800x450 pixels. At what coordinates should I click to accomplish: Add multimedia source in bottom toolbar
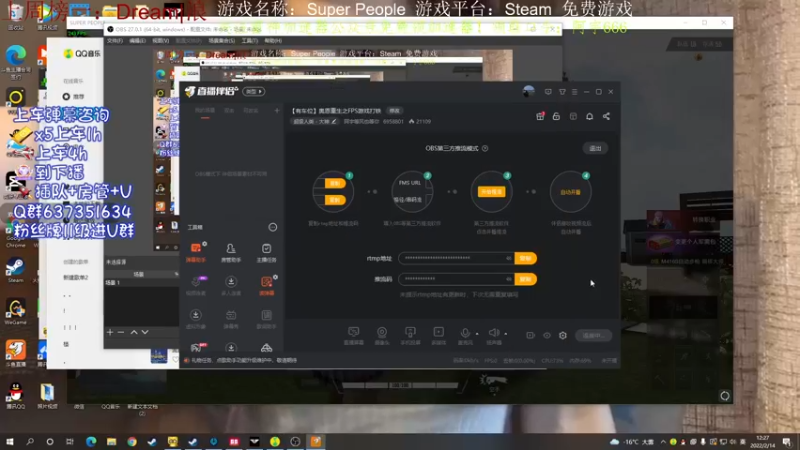[x=439, y=336]
